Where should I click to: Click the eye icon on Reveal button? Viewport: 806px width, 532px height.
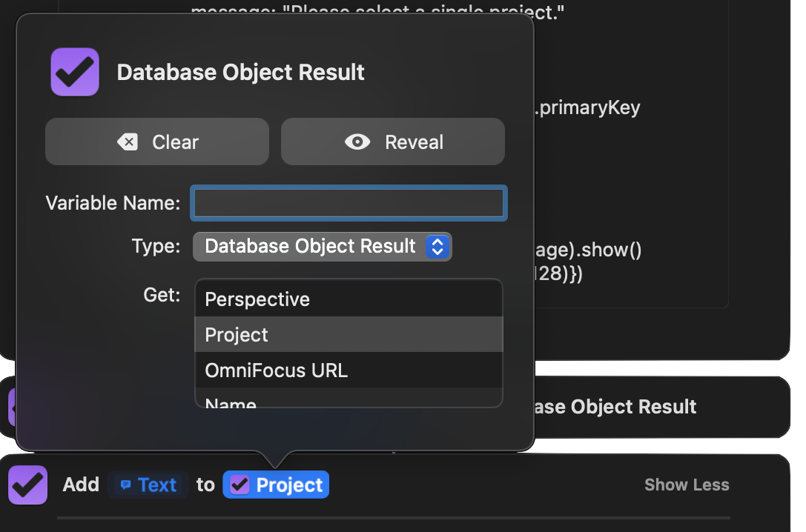[x=357, y=142]
